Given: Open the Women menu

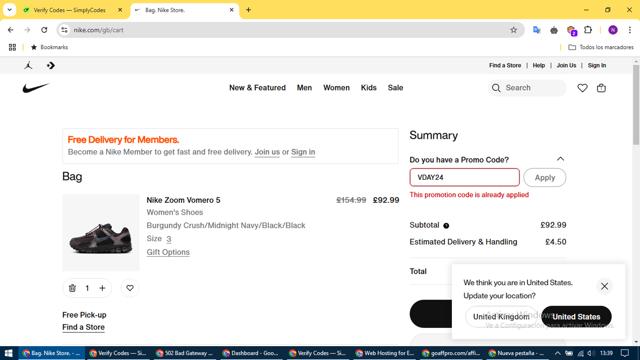Looking at the screenshot, I should (x=336, y=88).
